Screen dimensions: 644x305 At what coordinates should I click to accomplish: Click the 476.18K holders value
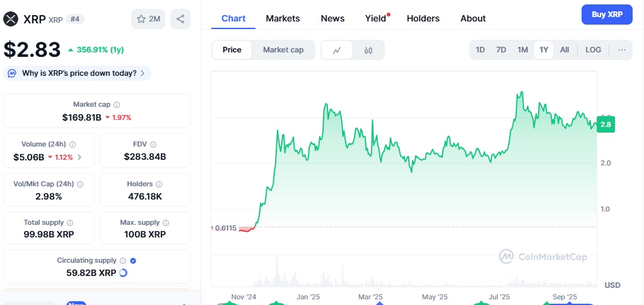[145, 196]
